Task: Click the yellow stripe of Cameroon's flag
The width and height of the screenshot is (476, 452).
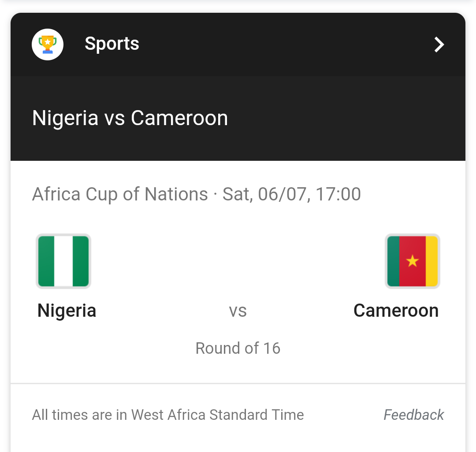Action: point(431,261)
